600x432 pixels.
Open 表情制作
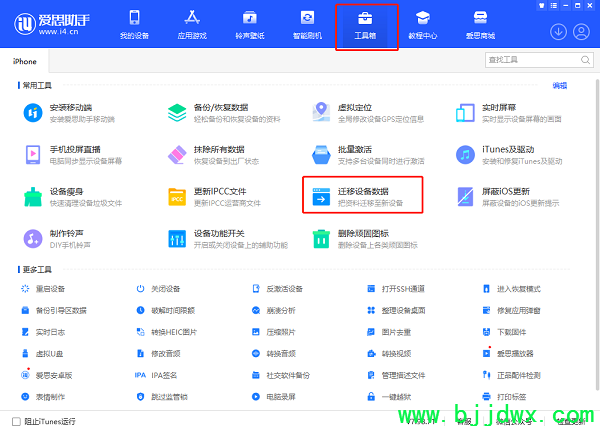(x=43, y=397)
